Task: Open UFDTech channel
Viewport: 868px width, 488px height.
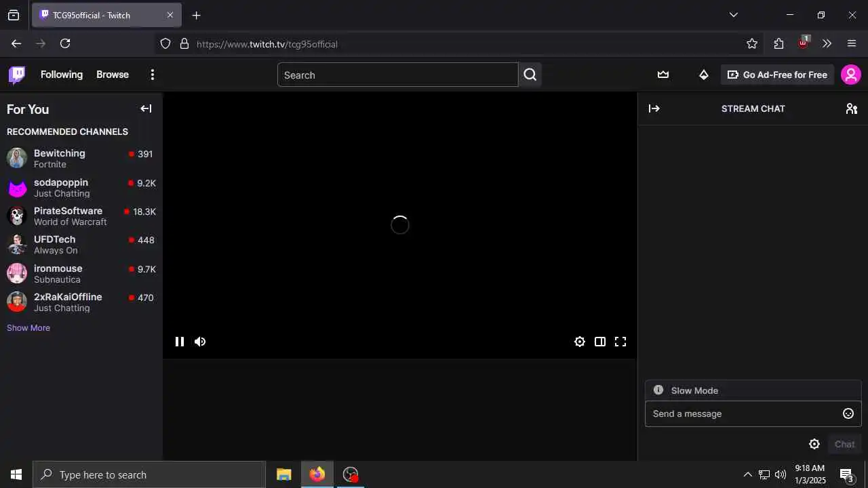Action: pos(81,245)
